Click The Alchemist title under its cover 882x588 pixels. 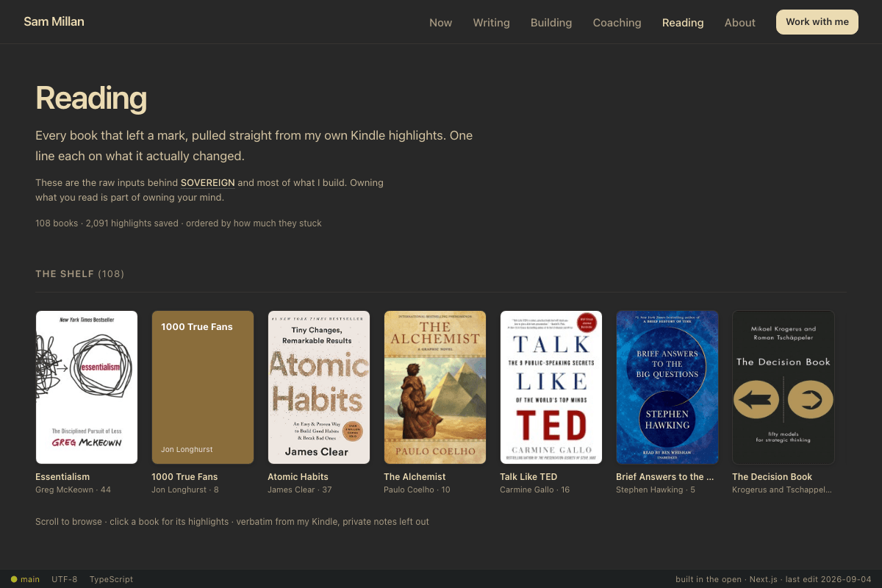point(415,477)
